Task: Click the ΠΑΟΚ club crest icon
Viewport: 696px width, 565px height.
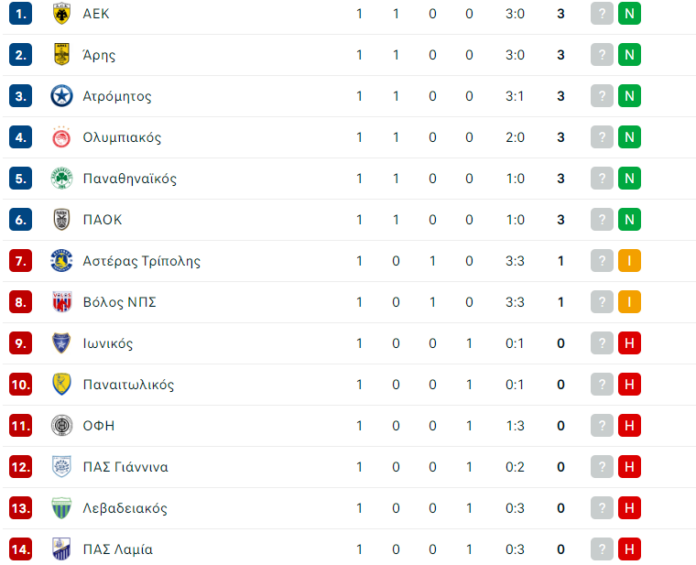Action: (62, 220)
